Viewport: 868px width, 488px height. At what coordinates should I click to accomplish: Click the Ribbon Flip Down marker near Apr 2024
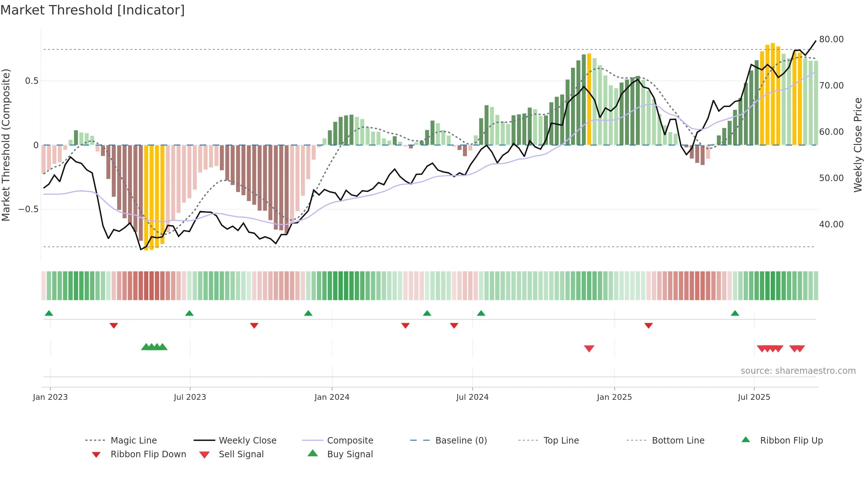click(x=405, y=326)
